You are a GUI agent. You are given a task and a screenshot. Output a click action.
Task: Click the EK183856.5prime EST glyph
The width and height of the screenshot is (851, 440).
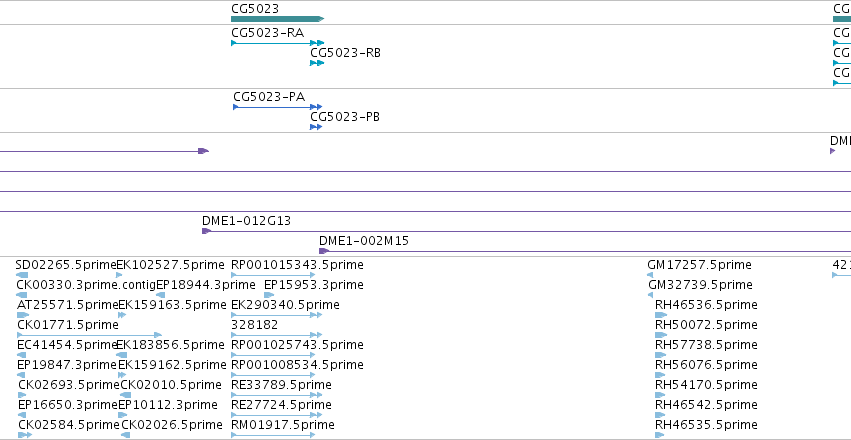(x=122, y=355)
